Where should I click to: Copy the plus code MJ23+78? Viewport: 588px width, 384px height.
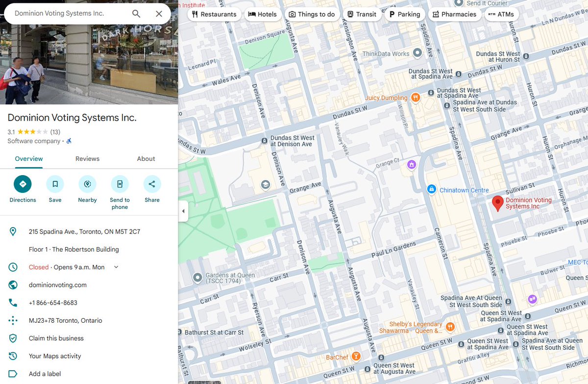pos(66,321)
